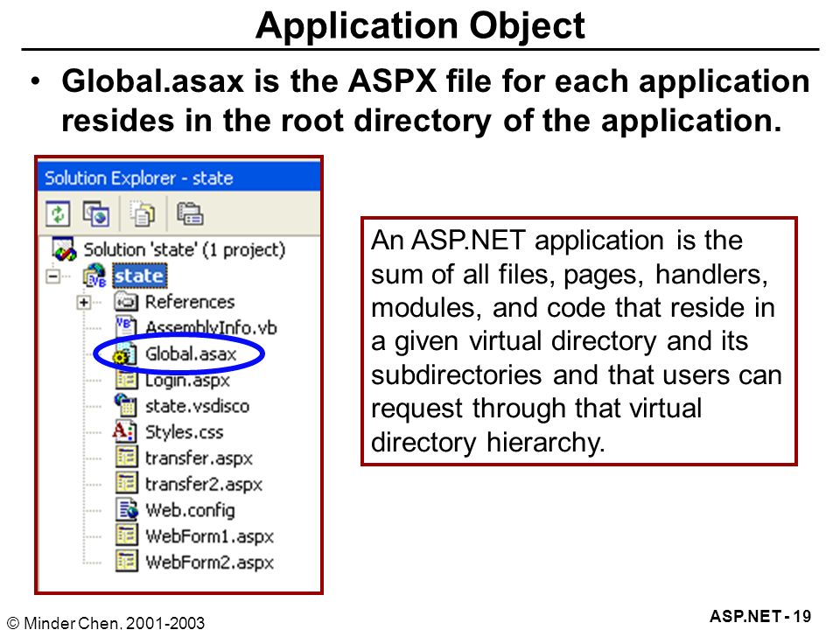The width and height of the screenshot is (840, 630).
Task: Select WebForm2.aspx in the tree
Action: click(209, 563)
